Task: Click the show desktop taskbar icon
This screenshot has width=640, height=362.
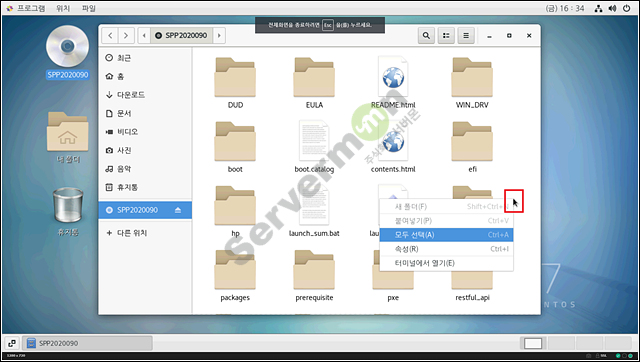Action: click(x=12, y=343)
